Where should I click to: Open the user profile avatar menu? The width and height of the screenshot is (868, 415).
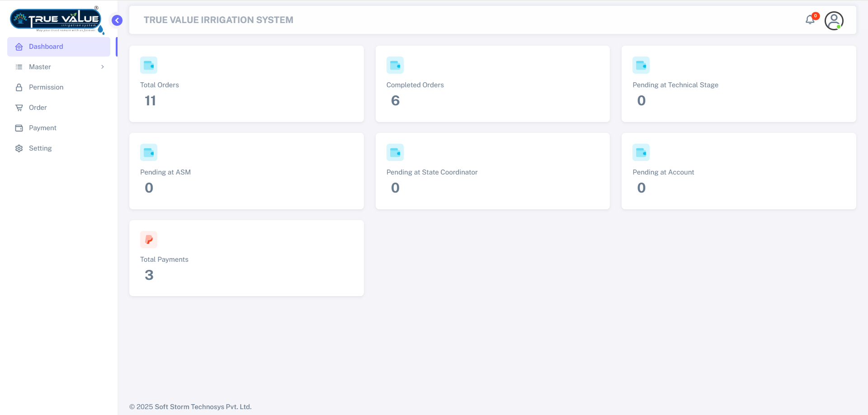pos(834,20)
